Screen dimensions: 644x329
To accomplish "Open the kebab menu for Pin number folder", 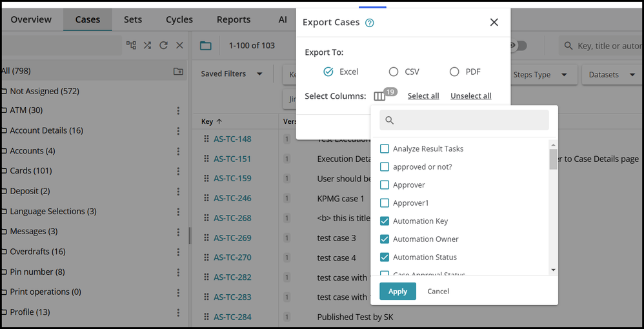I will 178,272.
